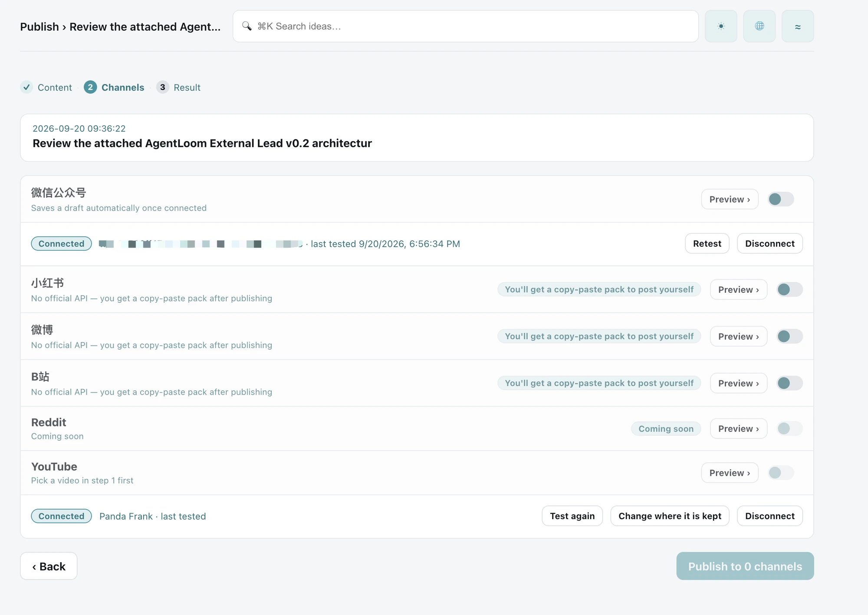Open the Reddit Preview
The height and width of the screenshot is (615, 868).
(738, 429)
